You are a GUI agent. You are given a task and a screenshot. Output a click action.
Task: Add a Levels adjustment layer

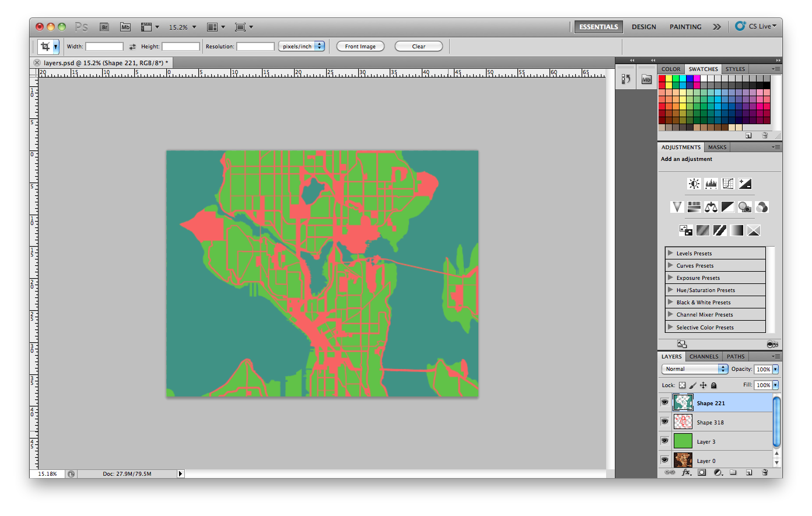coord(710,184)
